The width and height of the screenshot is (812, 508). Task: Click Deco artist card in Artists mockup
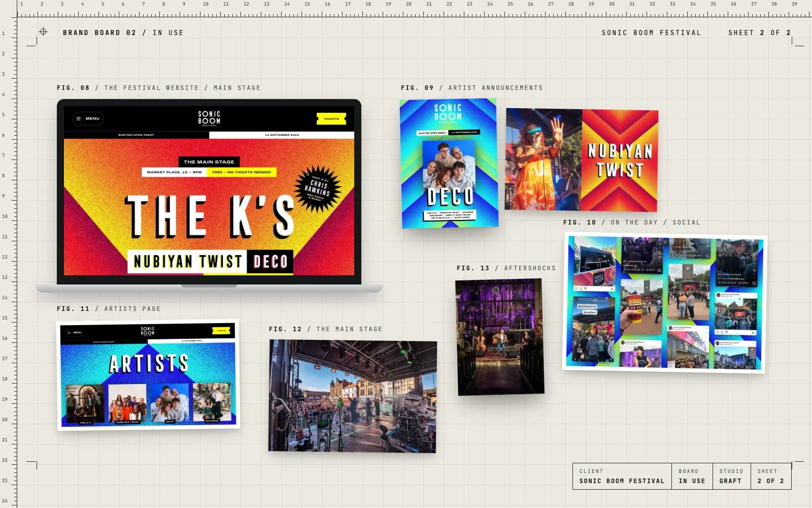(x=170, y=403)
